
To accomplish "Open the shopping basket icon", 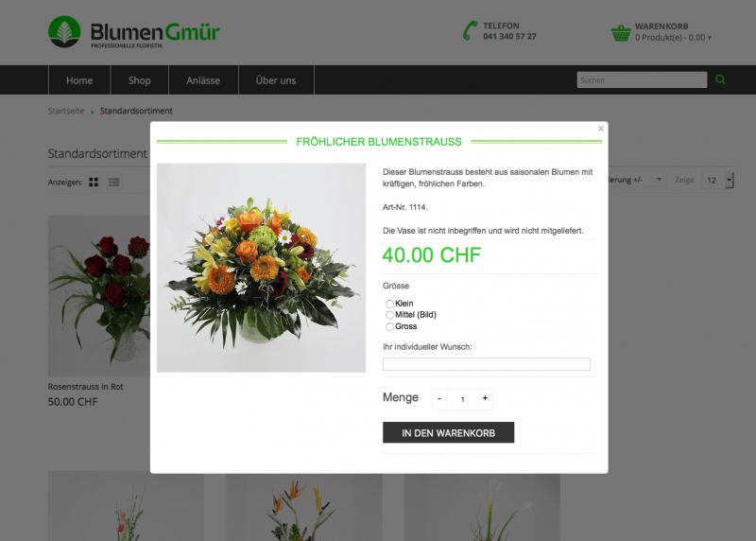I will click(621, 33).
